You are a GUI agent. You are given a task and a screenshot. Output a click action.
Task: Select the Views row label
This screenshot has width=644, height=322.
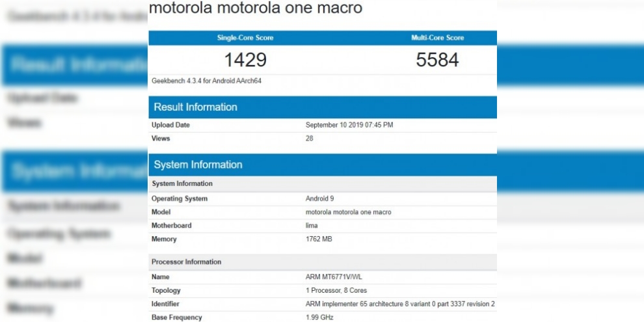(x=161, y=139)
